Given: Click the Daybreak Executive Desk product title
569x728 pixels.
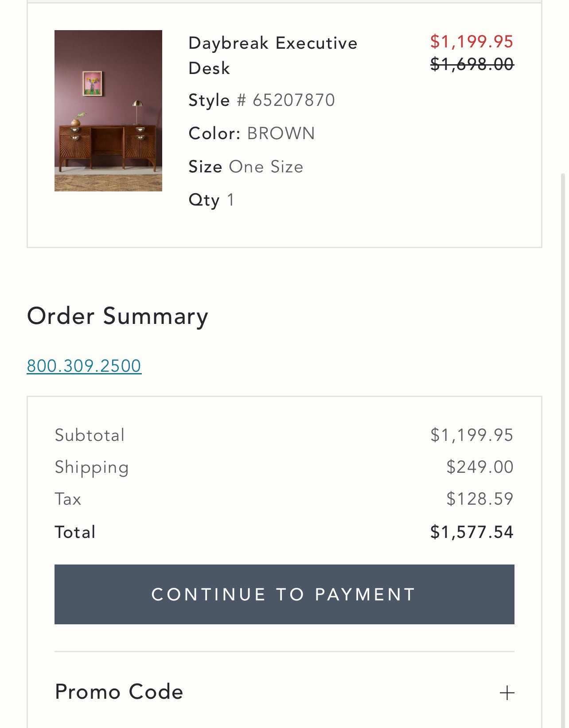Looking at the screenshot, I should [x=273, y=55].
